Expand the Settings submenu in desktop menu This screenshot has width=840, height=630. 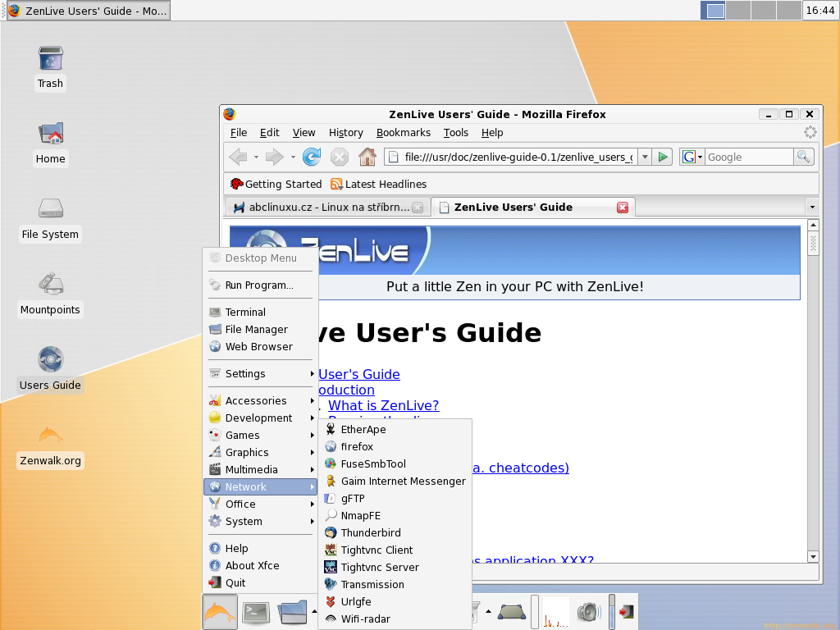click(x=261, y=374)
